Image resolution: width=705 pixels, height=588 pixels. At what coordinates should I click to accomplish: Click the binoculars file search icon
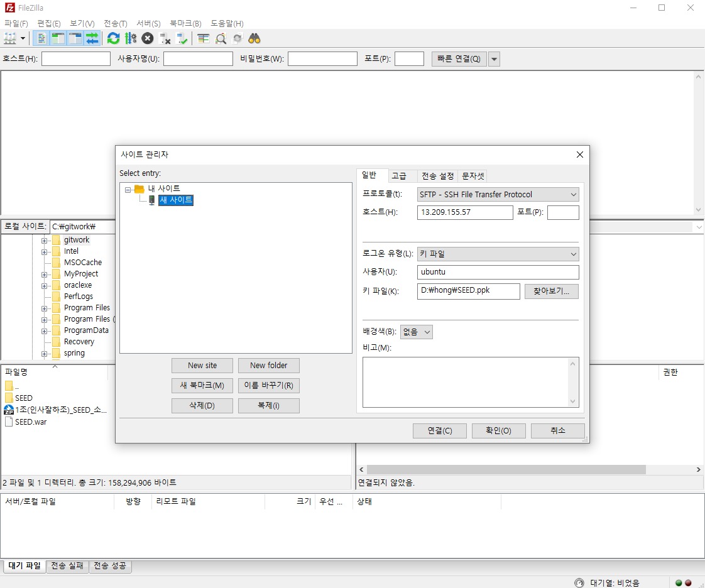(x=254, y=39)
